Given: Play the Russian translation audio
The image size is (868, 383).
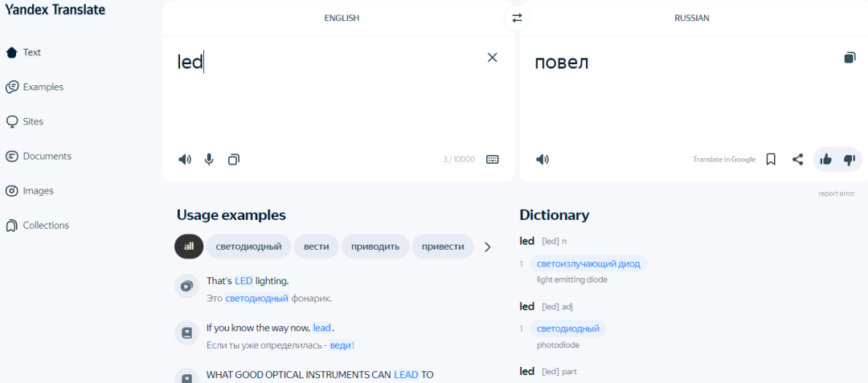Looking at the screenshot, I should coord(542,160).
